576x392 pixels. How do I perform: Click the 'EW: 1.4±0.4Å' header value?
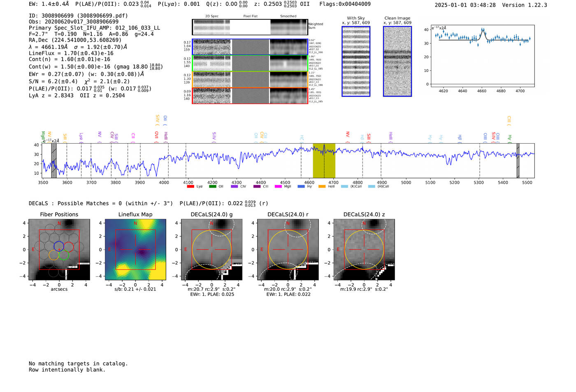tap(49, 4)
